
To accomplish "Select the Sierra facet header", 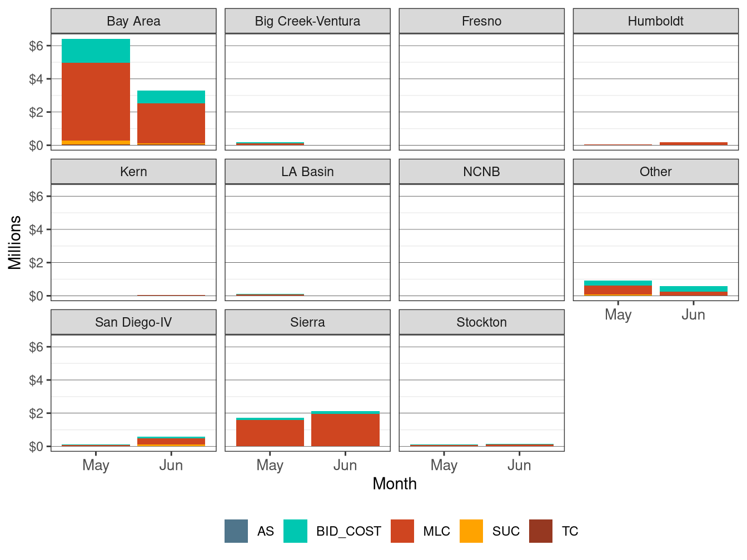I will pos(307,322).
